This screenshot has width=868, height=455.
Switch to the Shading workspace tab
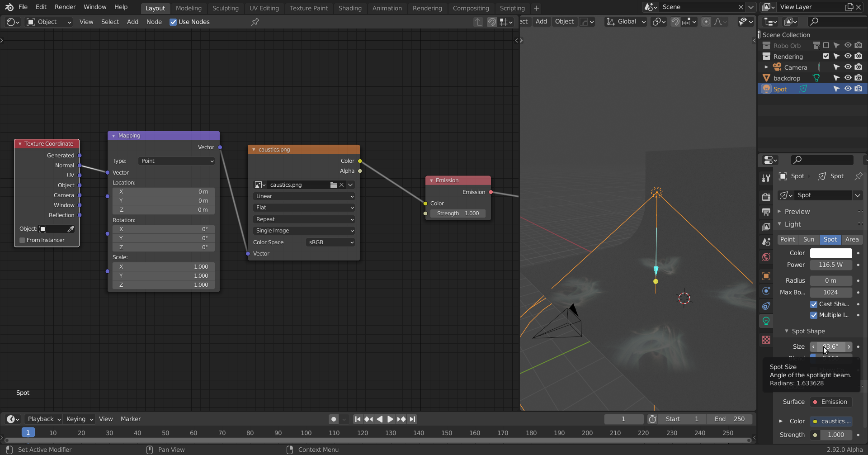coord(350,8)
